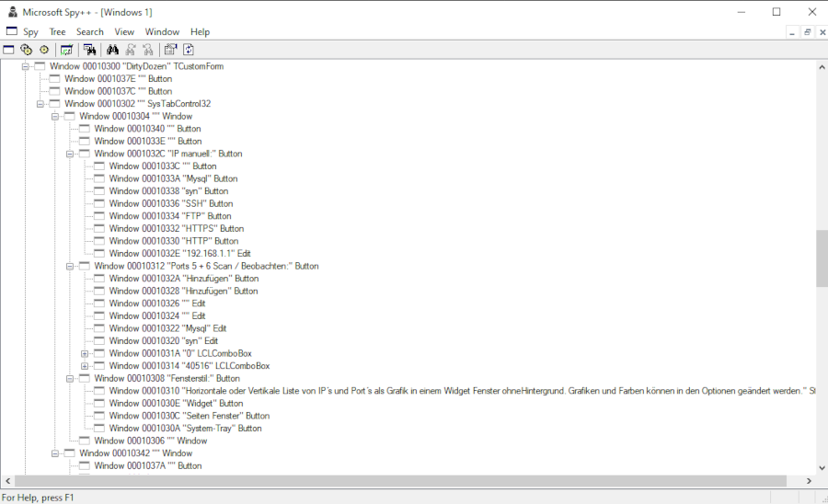The width and height of the screenshot is (828, 504).
Task: Select the "Seiten Fenster" Button row
Action: [x=189, y=416]
